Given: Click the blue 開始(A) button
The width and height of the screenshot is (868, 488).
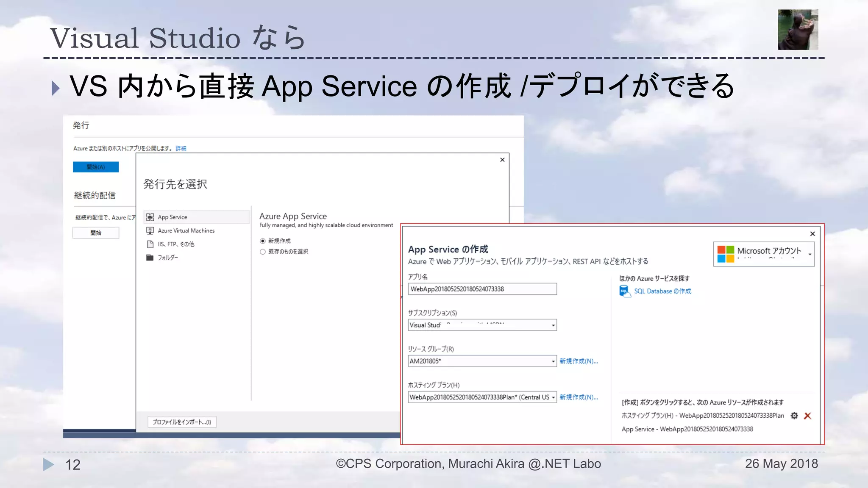Looking at the screenshot, I should click(96, 167).
